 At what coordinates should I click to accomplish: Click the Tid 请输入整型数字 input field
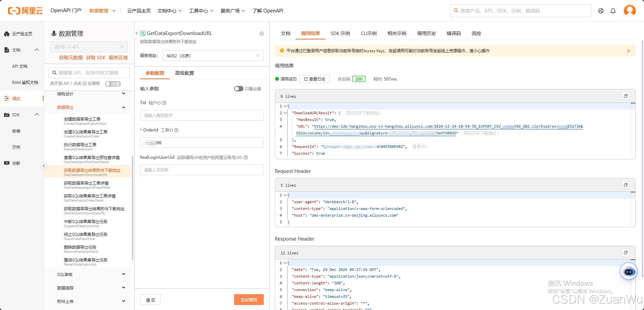202,115
